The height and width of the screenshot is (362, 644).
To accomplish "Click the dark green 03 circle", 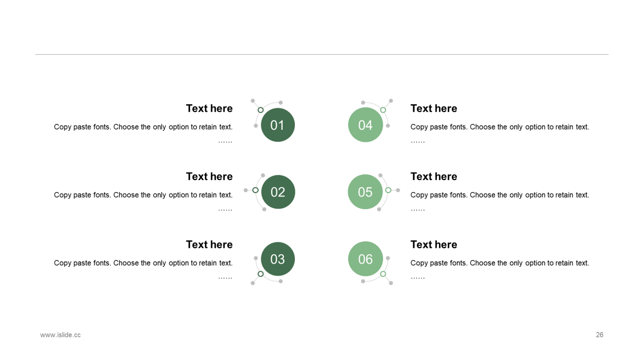I will click(278, 259).
